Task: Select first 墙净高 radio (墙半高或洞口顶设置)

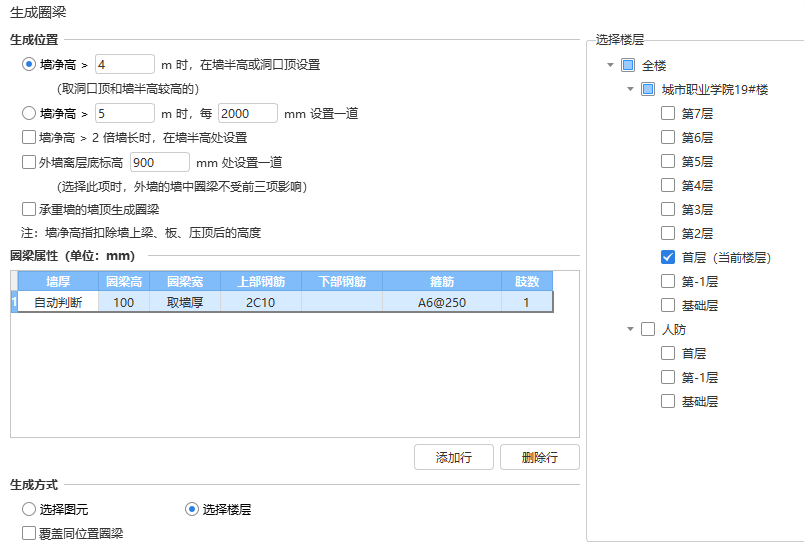Action: click(29, 64)
